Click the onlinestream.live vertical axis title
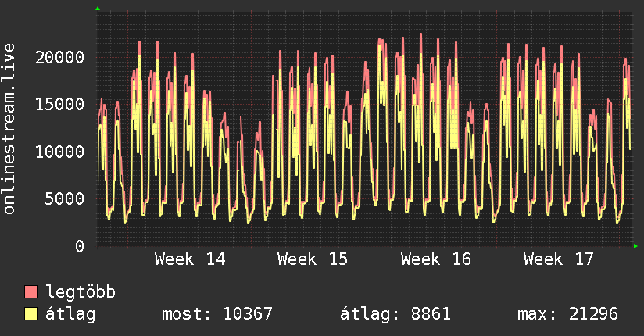This screenshot has width=644, height=336. 9,129
